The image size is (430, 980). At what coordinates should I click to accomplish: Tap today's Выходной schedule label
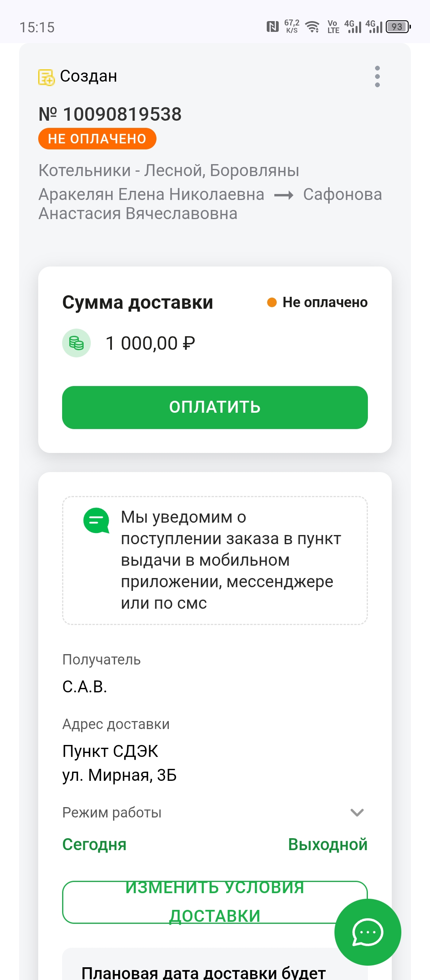tap(327, 845)
